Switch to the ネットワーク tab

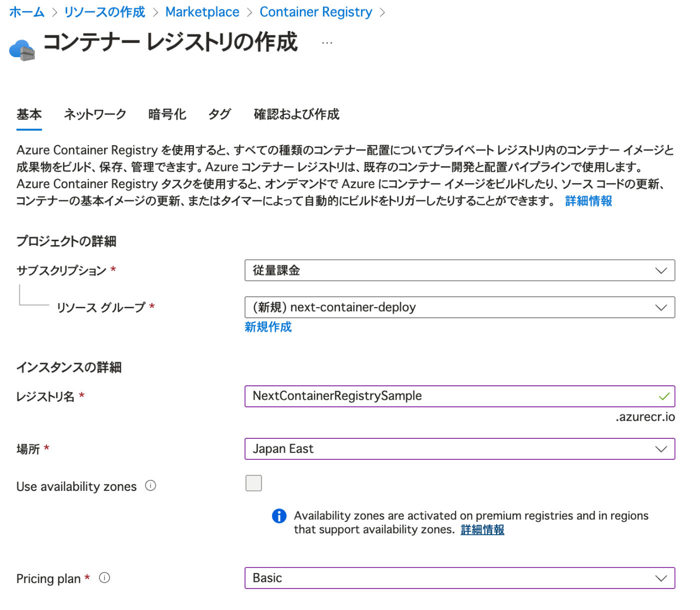pyautogui.click(x=95, y=115)
